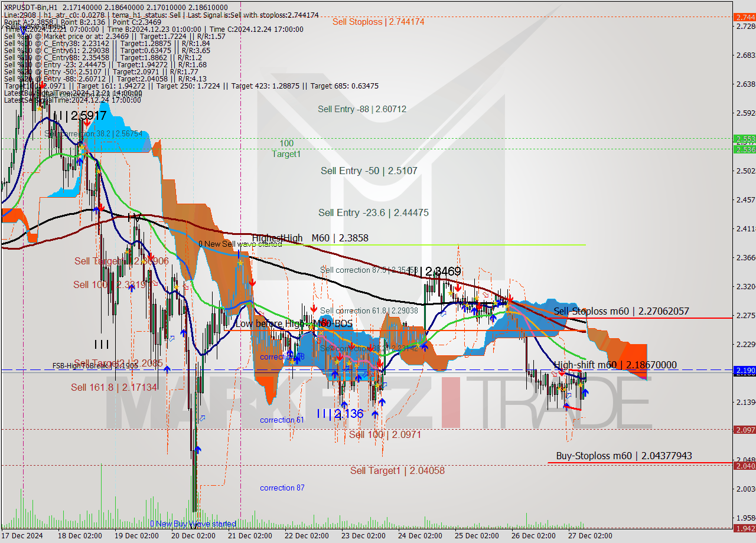Select the red 1.942 price axis tag
The image size is (756, 543).
tap(744, 528)
